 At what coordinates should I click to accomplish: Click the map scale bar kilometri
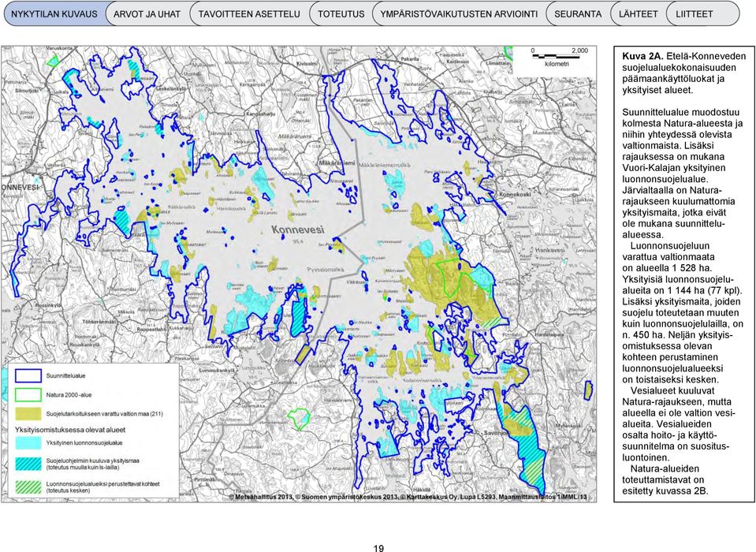(559, 57)
